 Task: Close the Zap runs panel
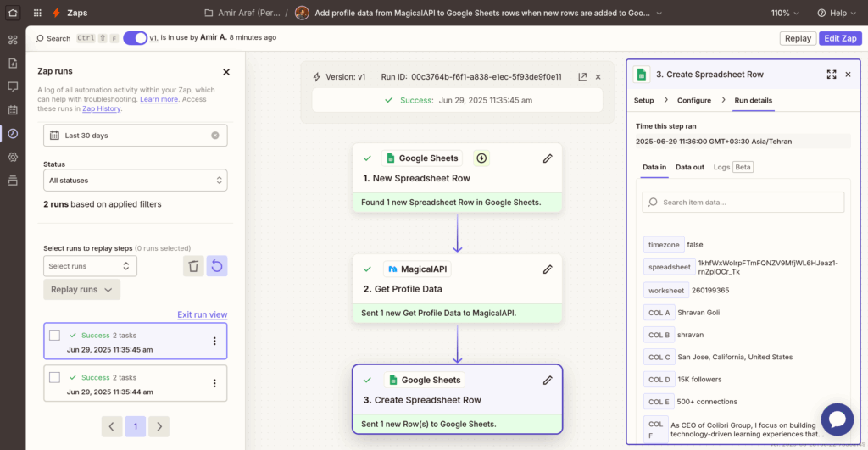pyautogui.click(x=225, y=72)
